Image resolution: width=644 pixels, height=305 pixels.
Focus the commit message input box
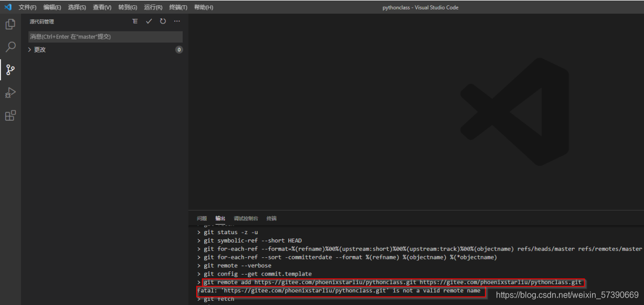tap(105, 37)
